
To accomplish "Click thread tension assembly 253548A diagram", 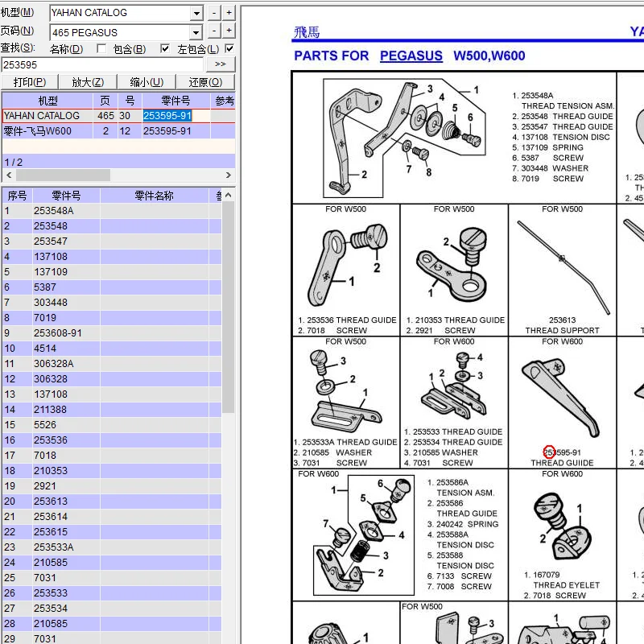I will pos(405,138).
